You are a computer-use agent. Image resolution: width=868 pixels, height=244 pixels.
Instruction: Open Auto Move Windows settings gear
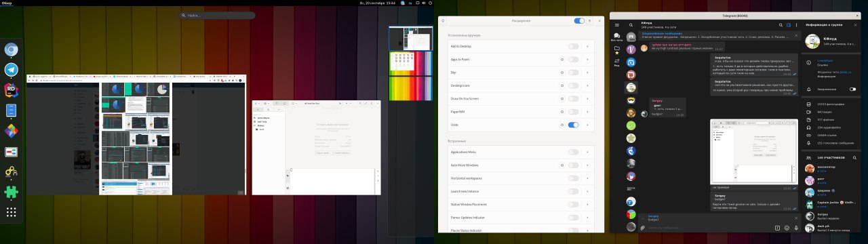pyautogui.click(x=562, y=165)
